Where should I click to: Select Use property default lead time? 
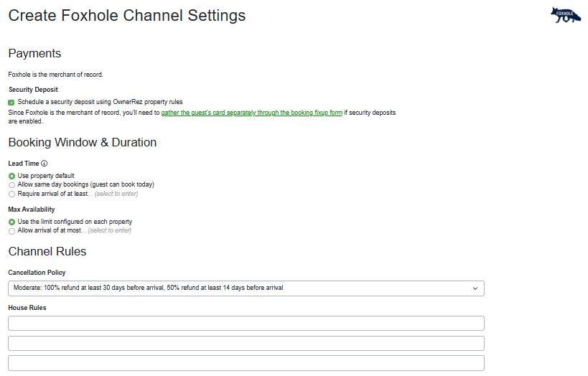[x=11, y=177]
